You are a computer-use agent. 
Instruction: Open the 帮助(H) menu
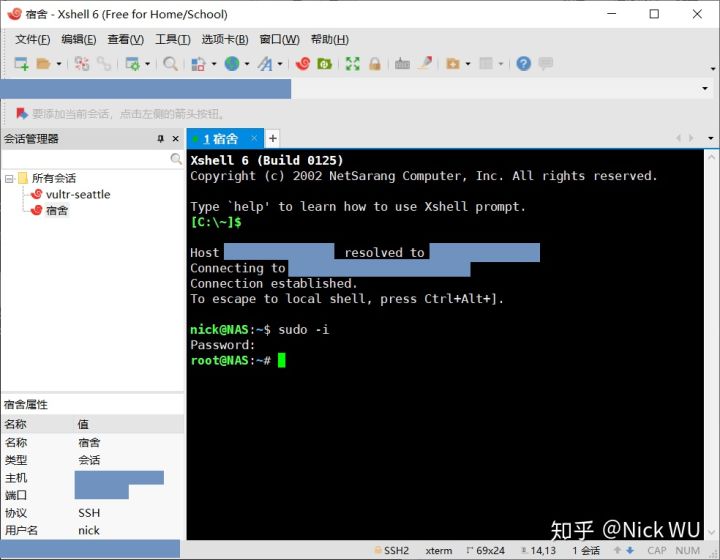330,39
